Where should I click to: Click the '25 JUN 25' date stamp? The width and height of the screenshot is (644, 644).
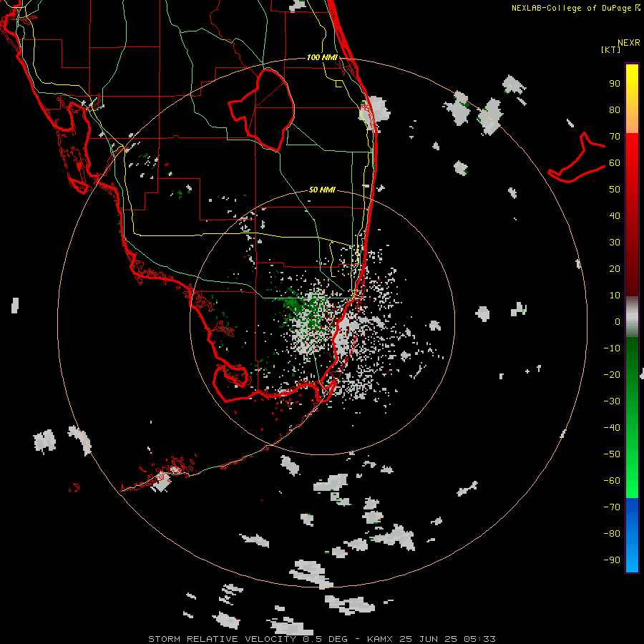tap(429, 639)
